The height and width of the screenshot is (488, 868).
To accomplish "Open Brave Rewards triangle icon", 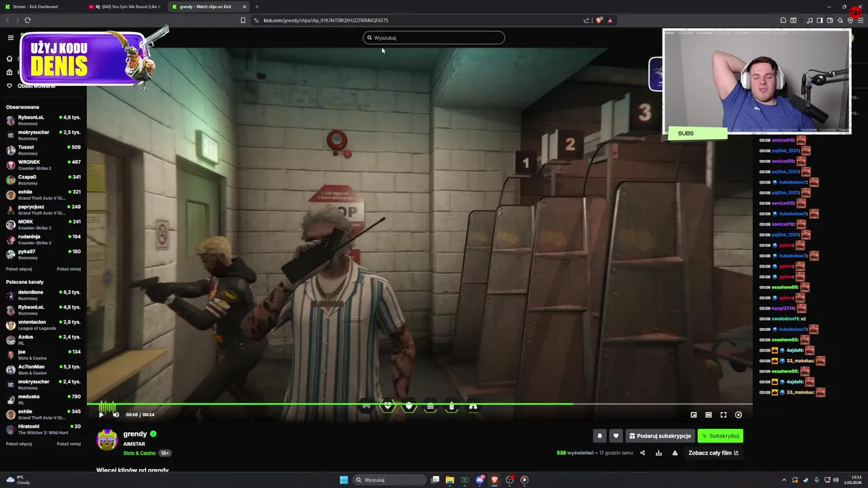I will point(610,20).
